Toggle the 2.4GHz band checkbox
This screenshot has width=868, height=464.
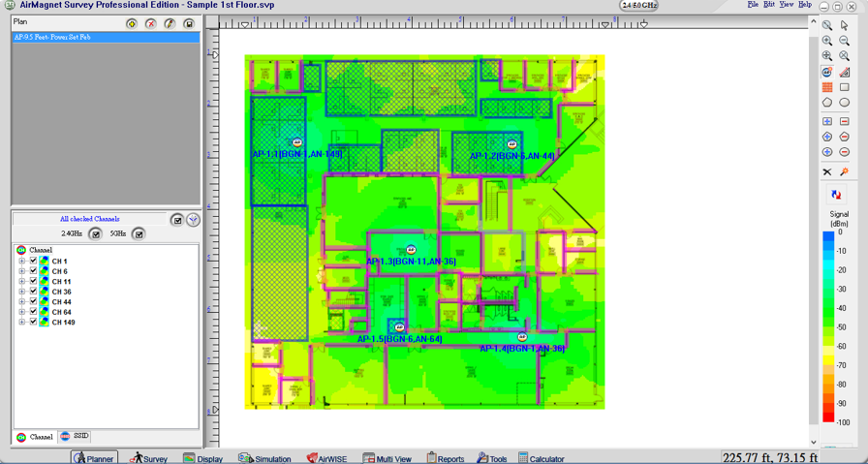(96, 234)
